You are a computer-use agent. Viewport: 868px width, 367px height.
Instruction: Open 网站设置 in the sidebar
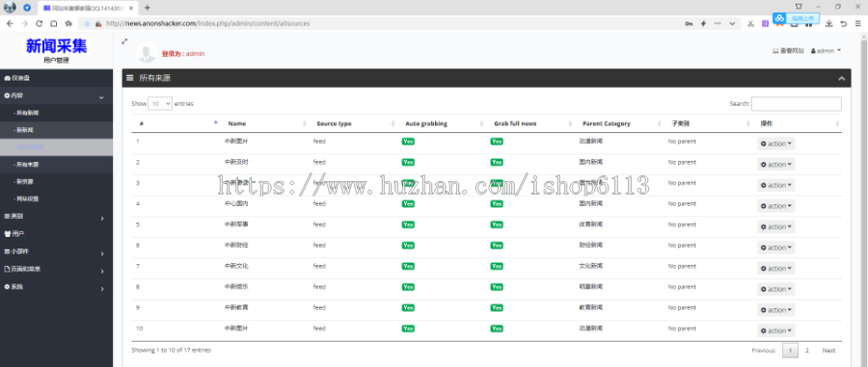click(57, 198)
